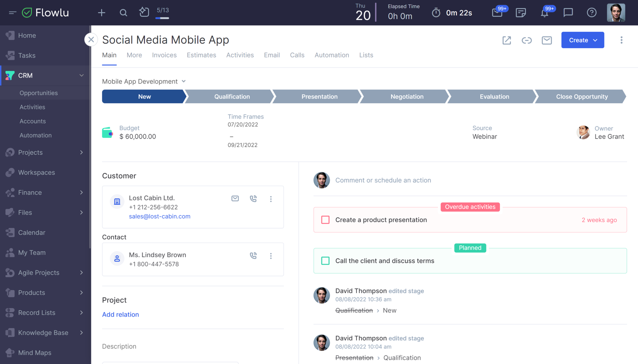Click the email icon next to Lost Cabin Ltd.
638x364 pixels.
point(235,198)
